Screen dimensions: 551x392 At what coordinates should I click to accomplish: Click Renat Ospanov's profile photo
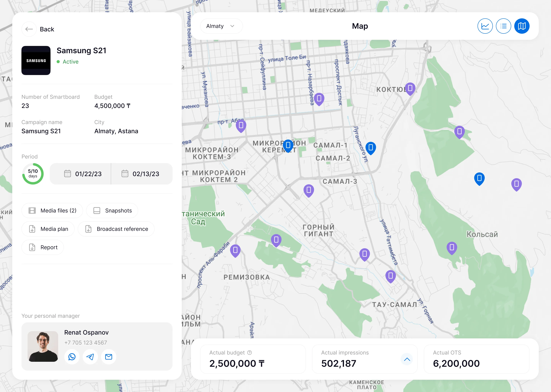click(43, 346)
